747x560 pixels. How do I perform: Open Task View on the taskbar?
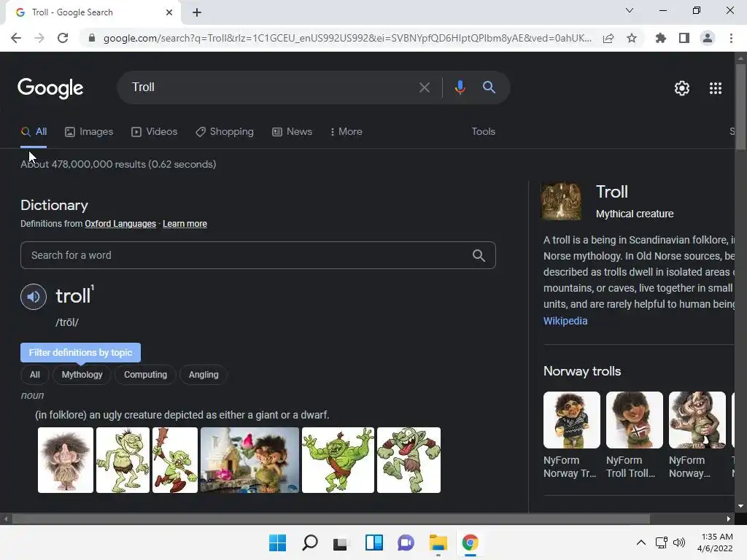pyautogui.click(x=341, y=542)
